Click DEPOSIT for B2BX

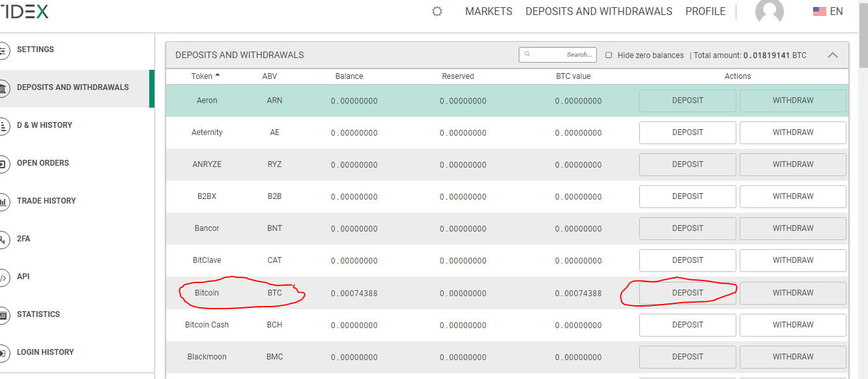[x=687, y=196]
